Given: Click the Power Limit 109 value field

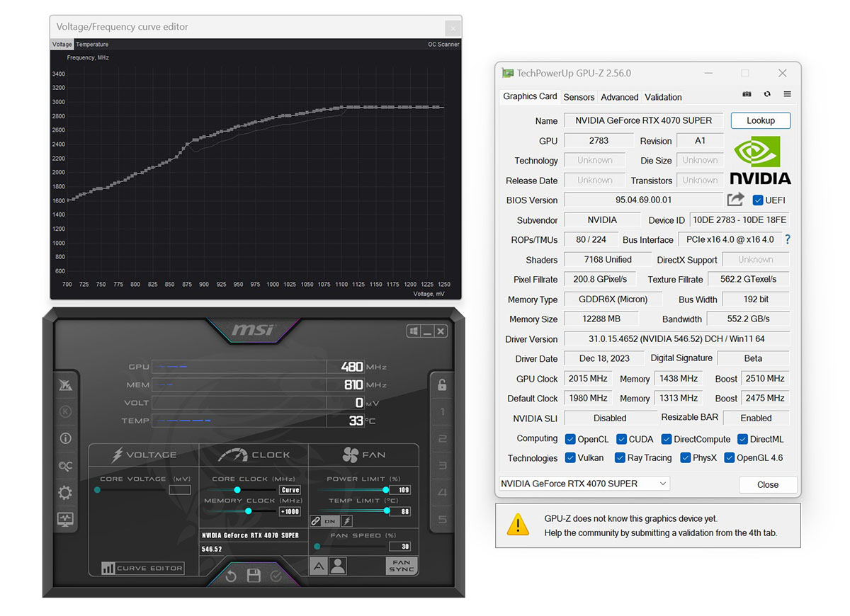Looking at the screenshot, I should [x=399, y=490].
